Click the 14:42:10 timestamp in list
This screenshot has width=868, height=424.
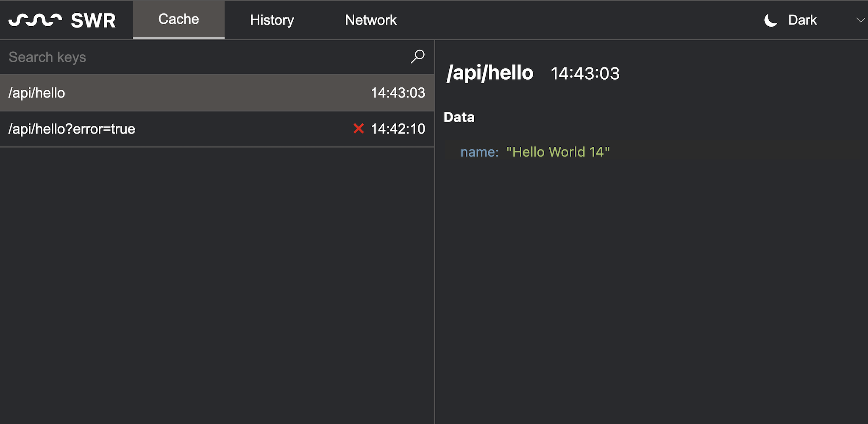click(398, 129)
